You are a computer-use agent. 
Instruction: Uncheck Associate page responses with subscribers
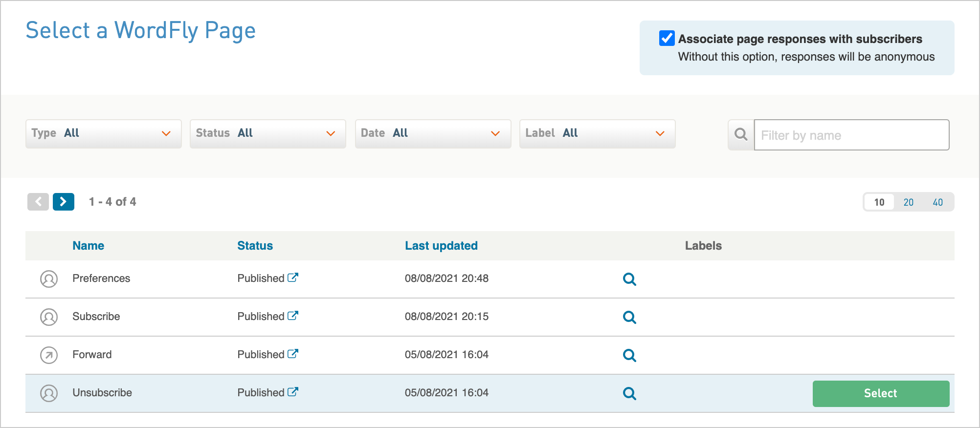point(667,38)
